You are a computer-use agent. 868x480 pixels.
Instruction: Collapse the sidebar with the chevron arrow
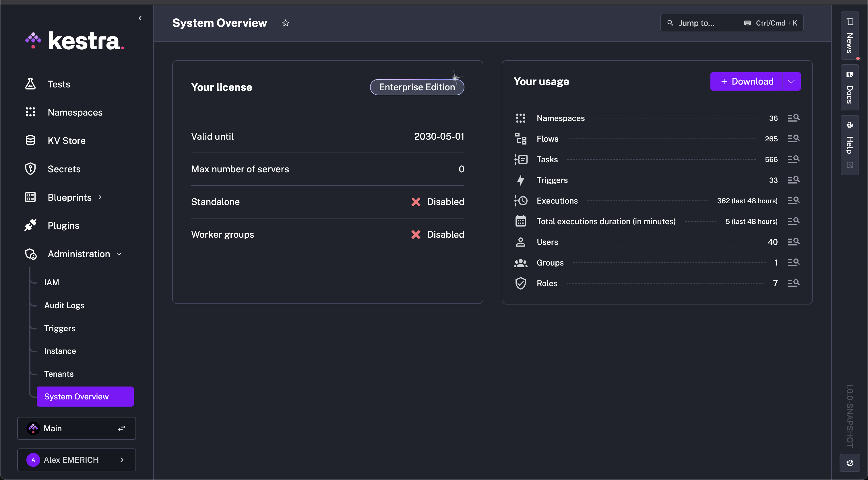point(140,19)
